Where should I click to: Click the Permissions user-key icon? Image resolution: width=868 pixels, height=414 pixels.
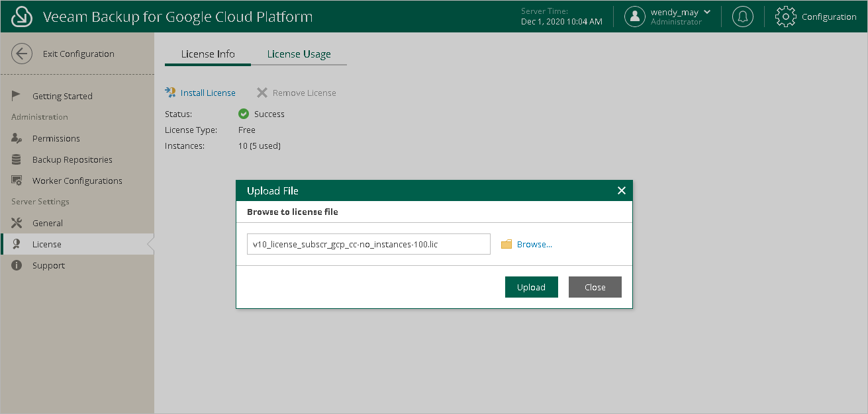coord(17,138)
